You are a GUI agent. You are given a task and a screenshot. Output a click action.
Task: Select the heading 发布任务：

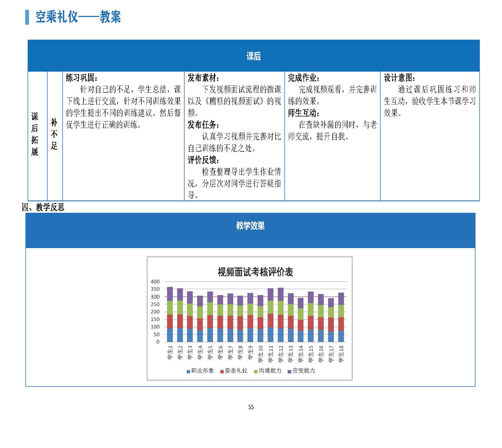click(203, 125)
